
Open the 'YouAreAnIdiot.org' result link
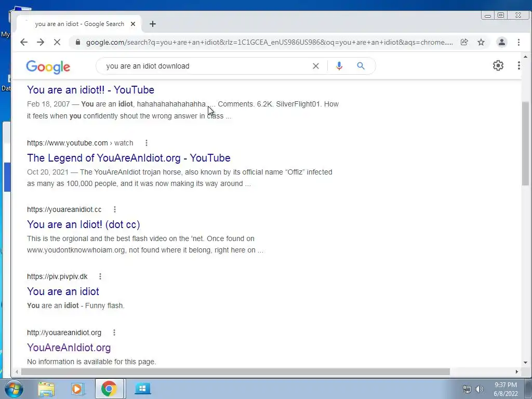[69, 348]
